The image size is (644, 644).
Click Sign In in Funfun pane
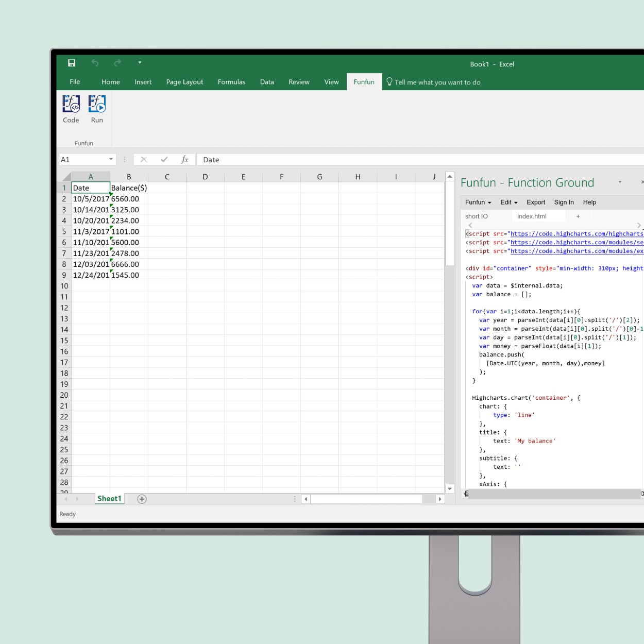point(564,202)
